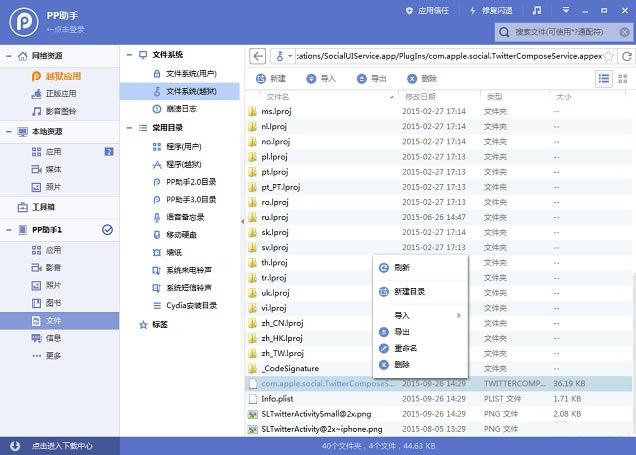
Task: Open 图书 under PP助手1 device
Action: click(x=46, y=303)
